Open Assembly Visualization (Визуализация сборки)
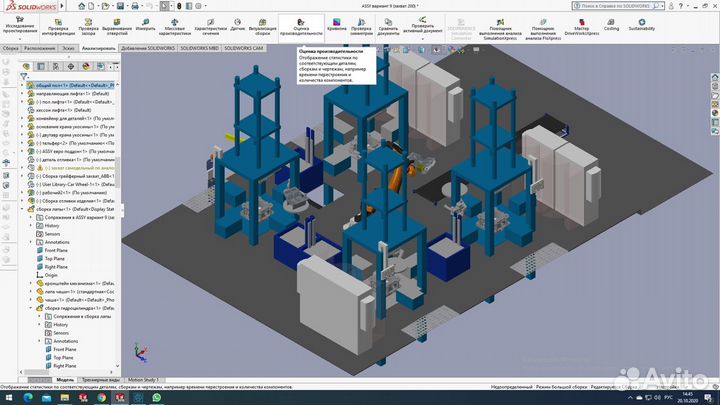The height and width of the screenshot is (405, 720). 263,28
